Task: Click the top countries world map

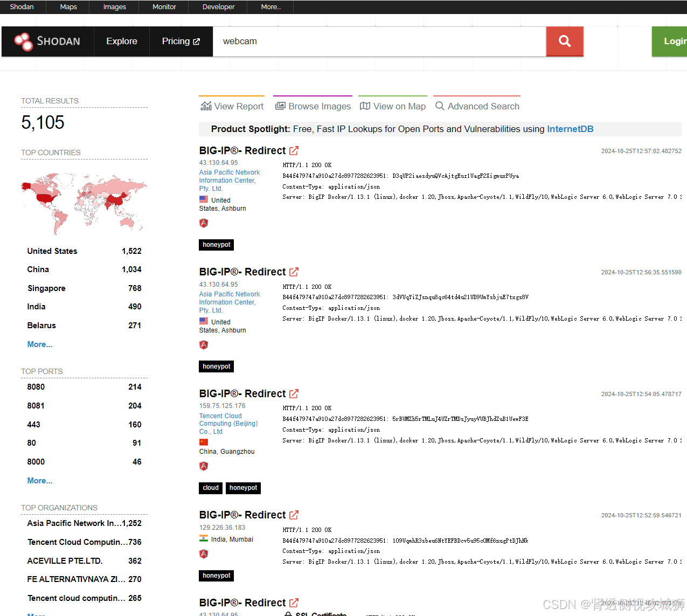Action: pyautogui.click(x=84, y=204)
